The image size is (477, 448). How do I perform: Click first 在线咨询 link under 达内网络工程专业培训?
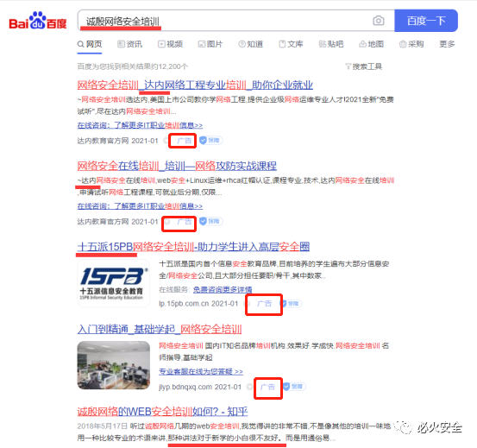tap(140, 125)
